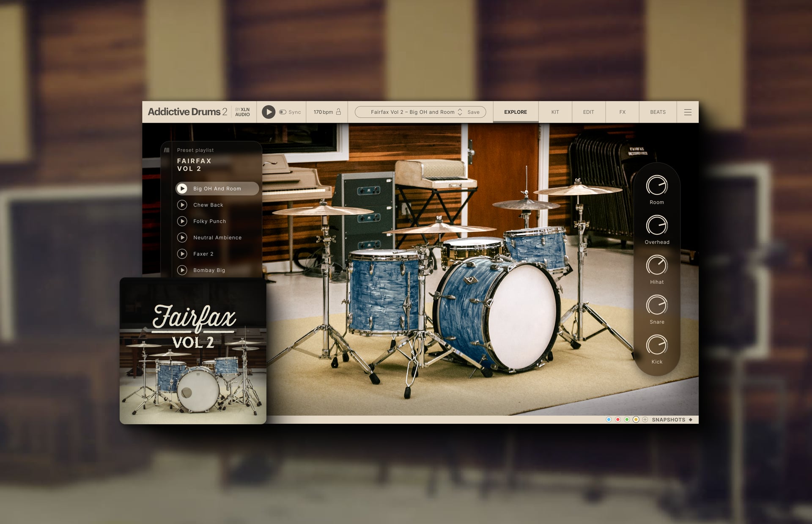Viewport: 812px width, 524px height.
Task: Toggle the Sync switch
Action: click(x=282, y=112)
